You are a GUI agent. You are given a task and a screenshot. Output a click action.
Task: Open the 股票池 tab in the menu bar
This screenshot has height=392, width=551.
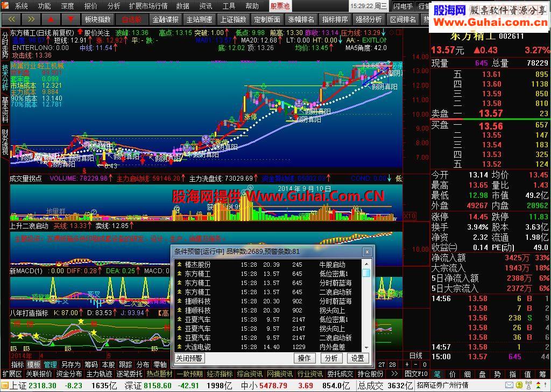pos(280,6)
